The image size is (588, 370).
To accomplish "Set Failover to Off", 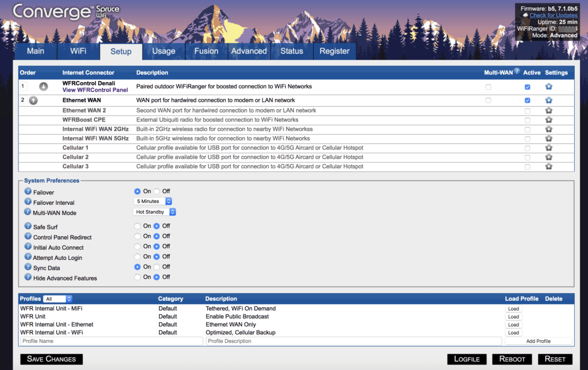I will tap(157, 192).
